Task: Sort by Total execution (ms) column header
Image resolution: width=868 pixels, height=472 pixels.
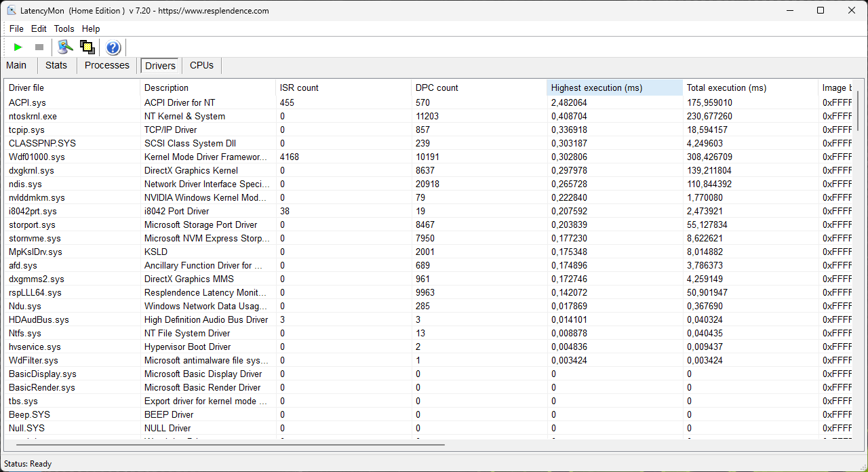Action: [751, 87]
